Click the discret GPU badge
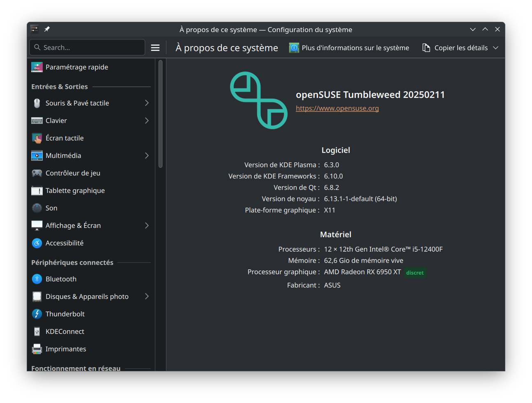 pyautogui.click(x=415, y=273)
